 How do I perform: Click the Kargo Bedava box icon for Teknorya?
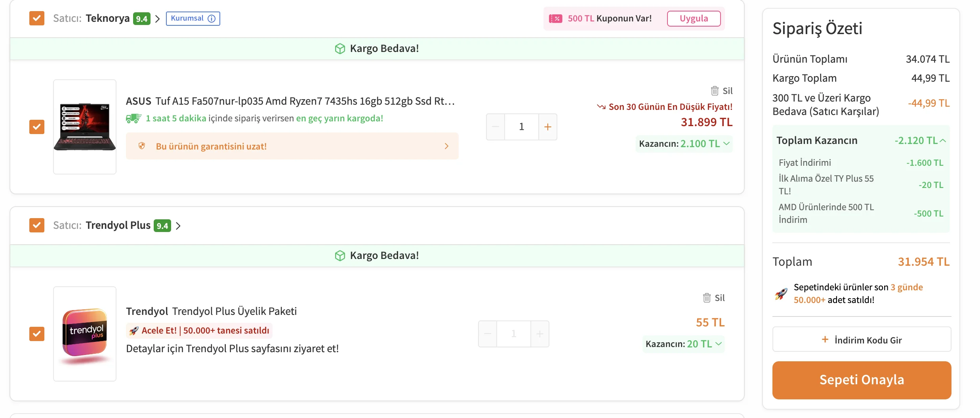pos(340,49)
